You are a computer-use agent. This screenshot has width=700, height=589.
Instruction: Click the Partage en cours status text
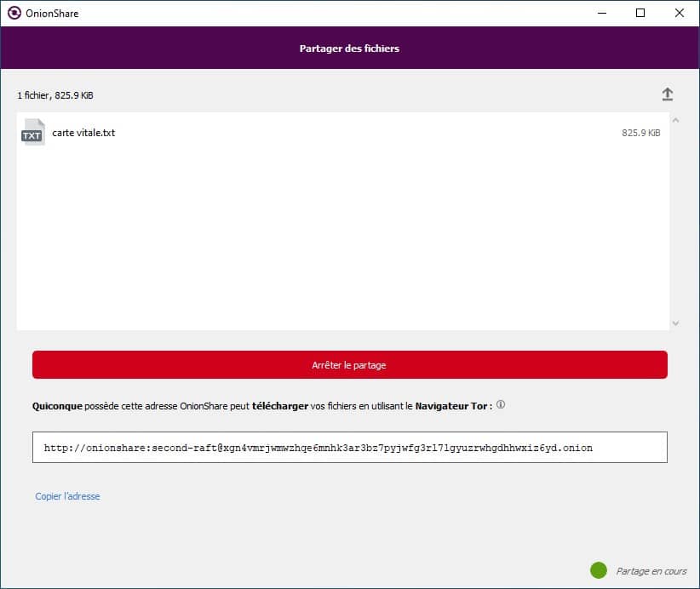coord(651,571)
